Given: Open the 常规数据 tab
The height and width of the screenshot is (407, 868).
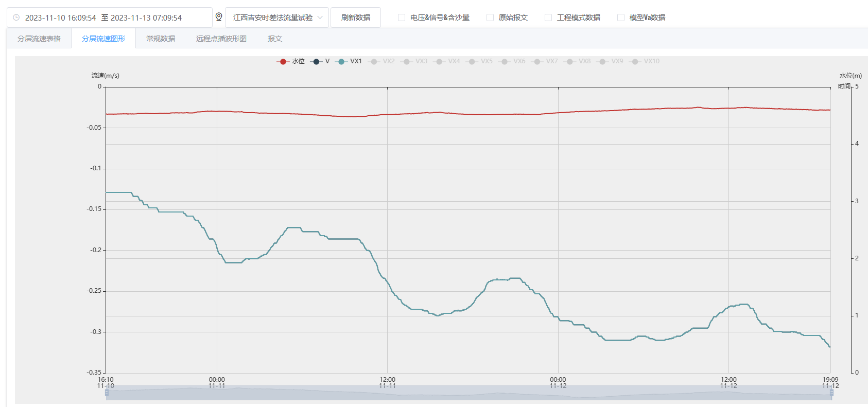Looking at the screenshot, I should coord(161,39).
